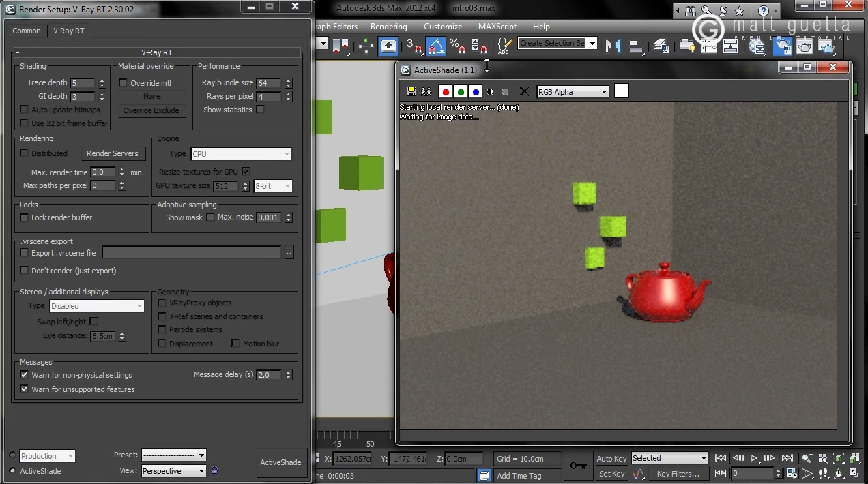Image resolution: width=868 pixels, height=484 pixels.
Task: Open the MAXScript menu
Action: click(x=497, y=27)
